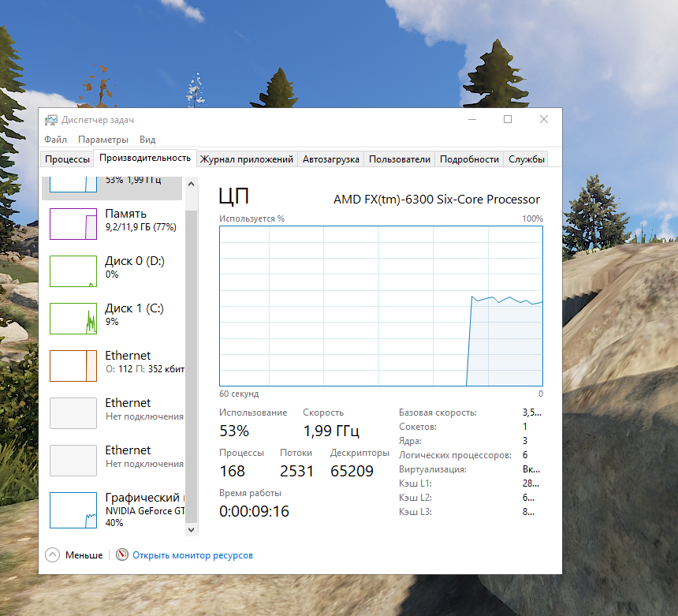678x616 pixels.
Task: Switch to the Процессы tab
Action: point(67,159)
